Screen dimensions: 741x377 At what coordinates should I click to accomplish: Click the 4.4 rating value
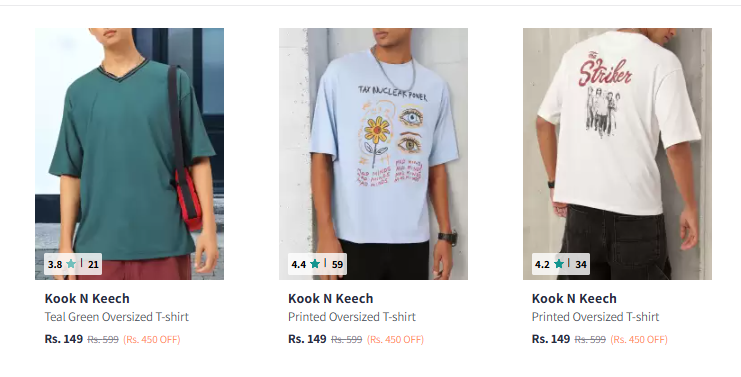click(x=299, y=265)
